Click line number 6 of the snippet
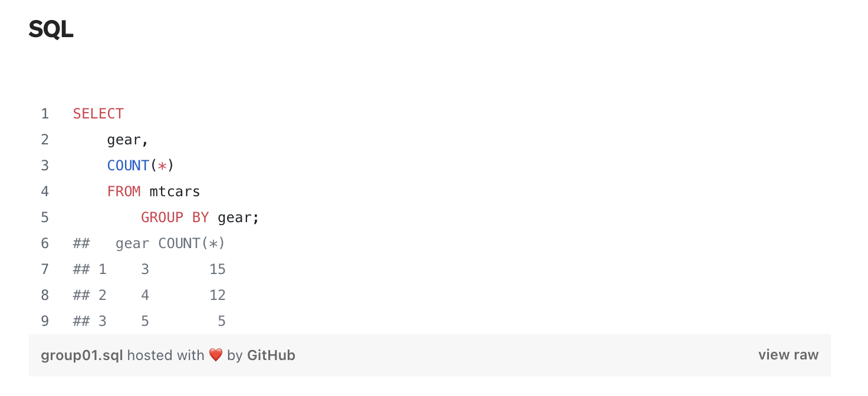This screenshot has height=396, width=868. (x=45, y=243)
